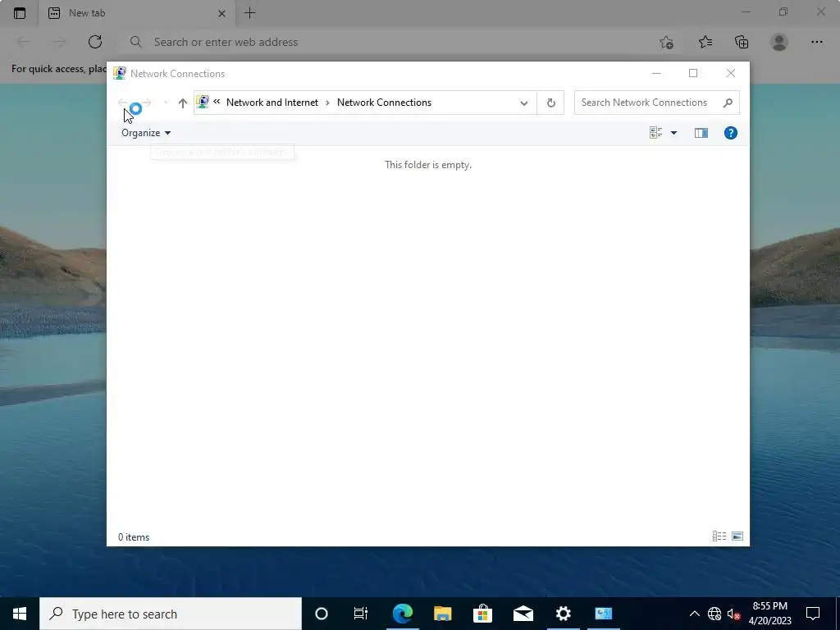Open Task View on the taskbar

pos(361,614)
